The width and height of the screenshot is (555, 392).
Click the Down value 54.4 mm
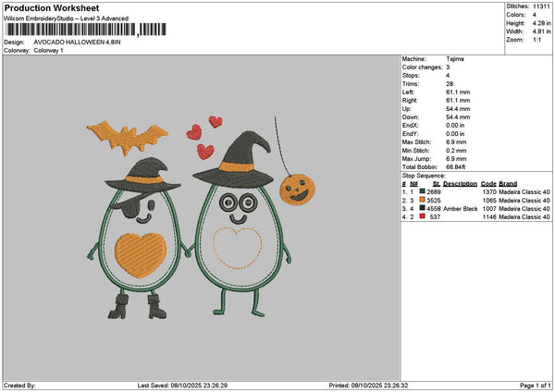click(x=458, y=117)
